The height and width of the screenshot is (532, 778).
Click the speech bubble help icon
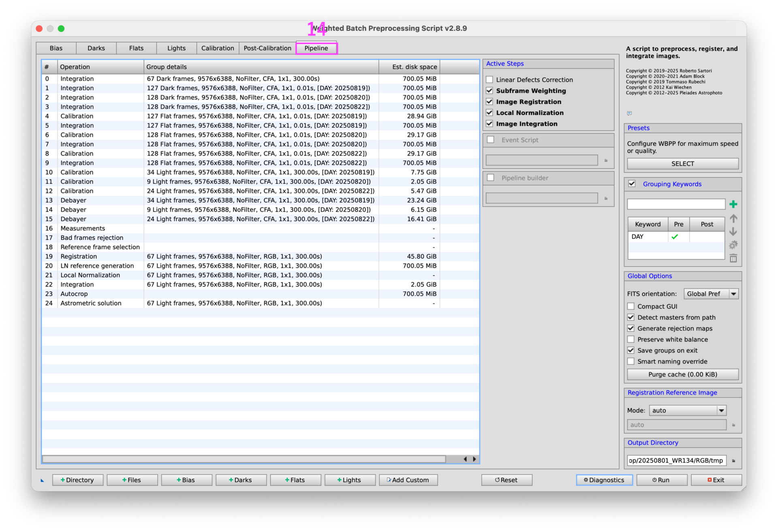coord(629,113)
